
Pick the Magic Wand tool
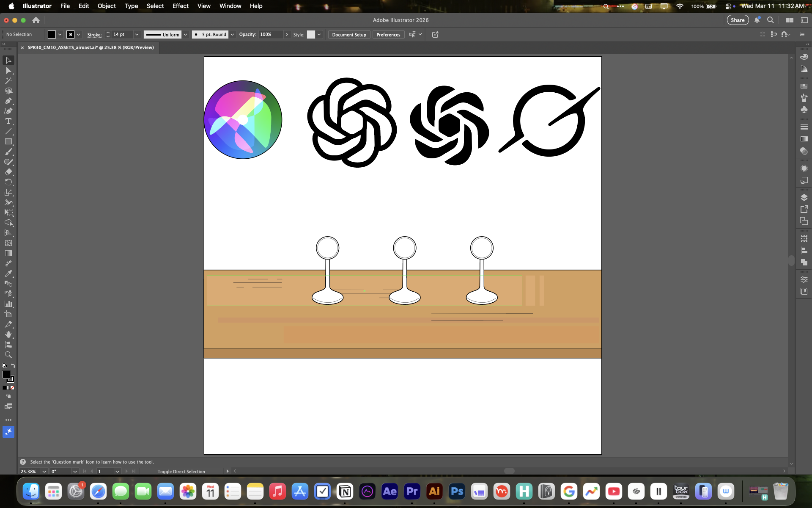click(8, 81)
